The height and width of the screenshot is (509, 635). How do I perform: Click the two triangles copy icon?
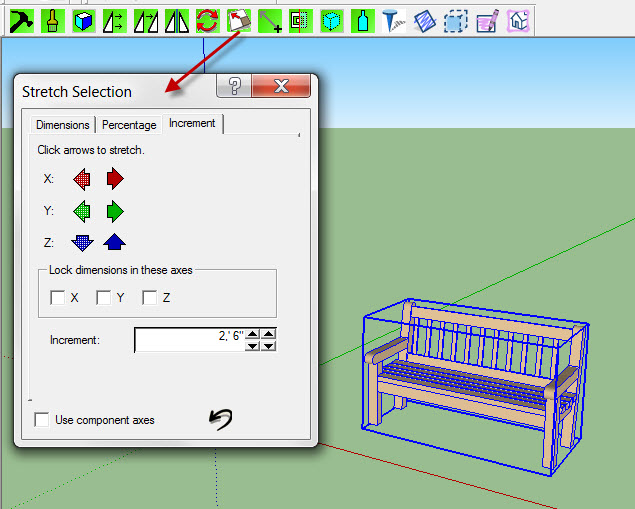coord(146,21)
